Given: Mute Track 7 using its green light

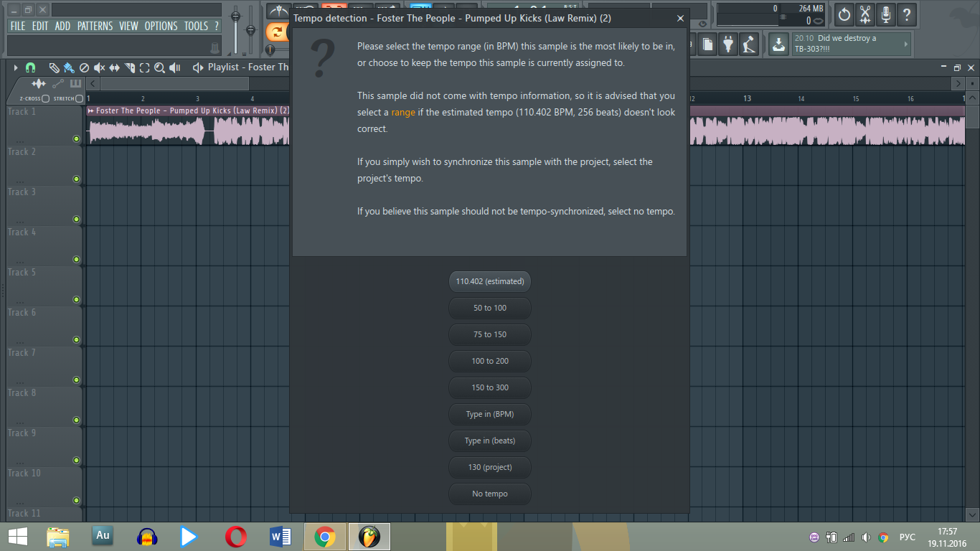Looking at the screenshot, I should 76,380.
